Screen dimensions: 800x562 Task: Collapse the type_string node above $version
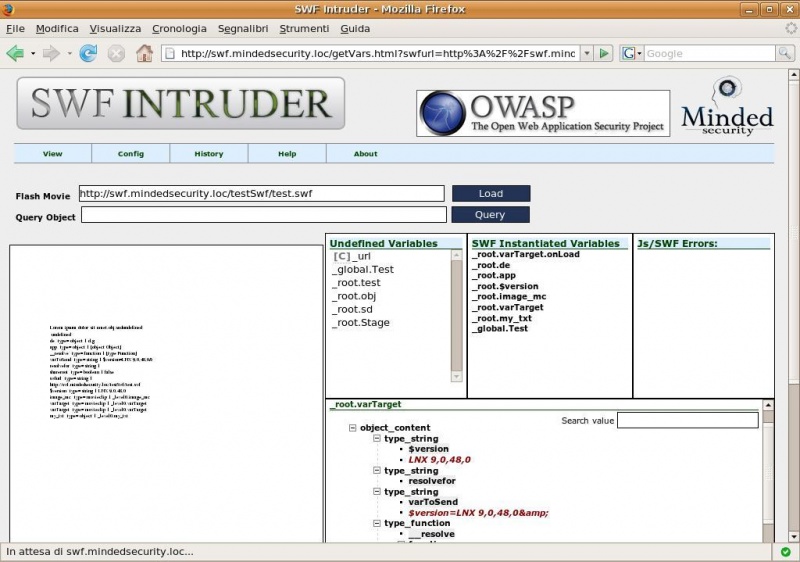(377, 438)
